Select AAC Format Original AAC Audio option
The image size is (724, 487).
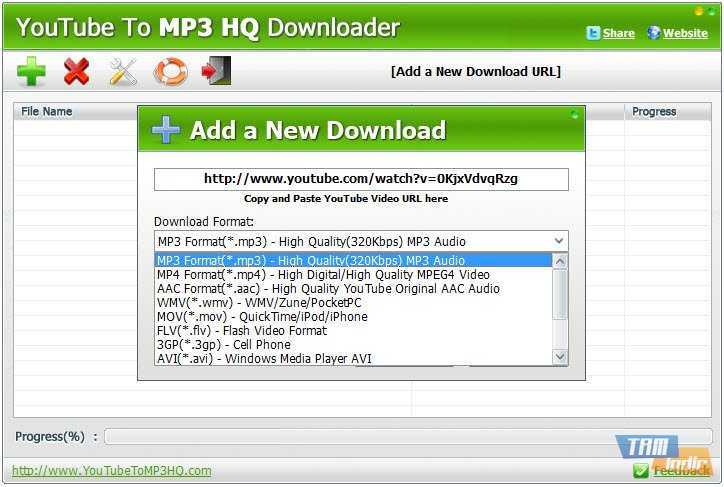(353, 289)
